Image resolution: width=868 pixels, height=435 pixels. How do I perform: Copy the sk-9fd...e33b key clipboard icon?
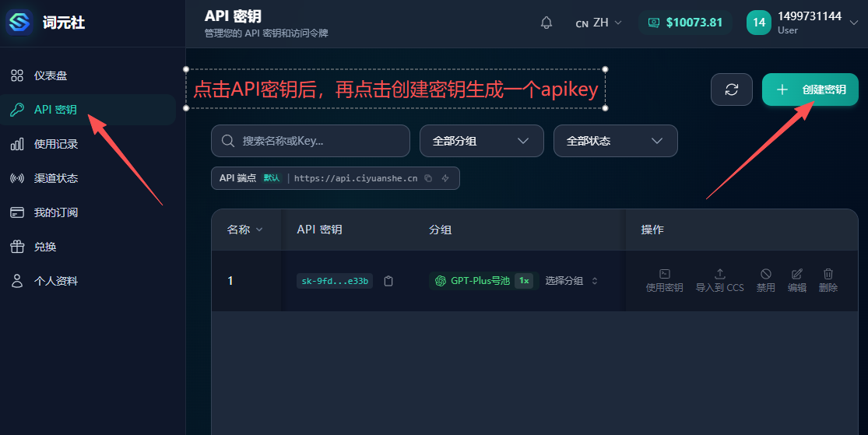point(388,281)
